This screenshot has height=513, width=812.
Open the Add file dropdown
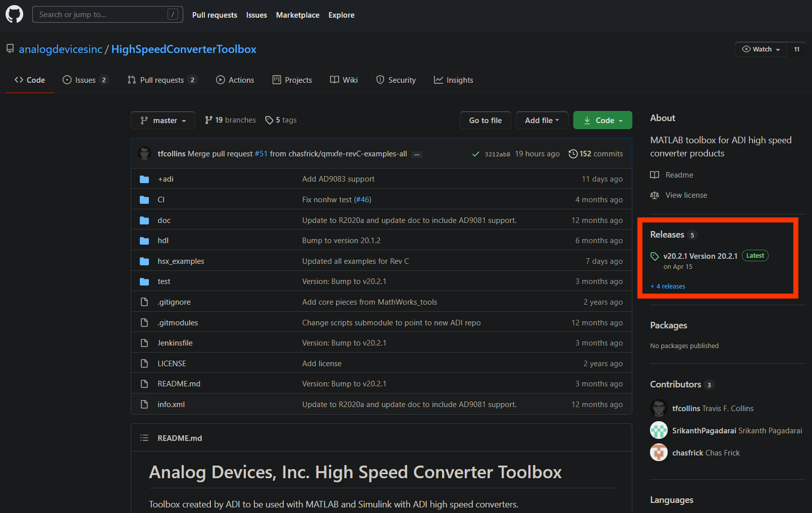click(542, 120)
